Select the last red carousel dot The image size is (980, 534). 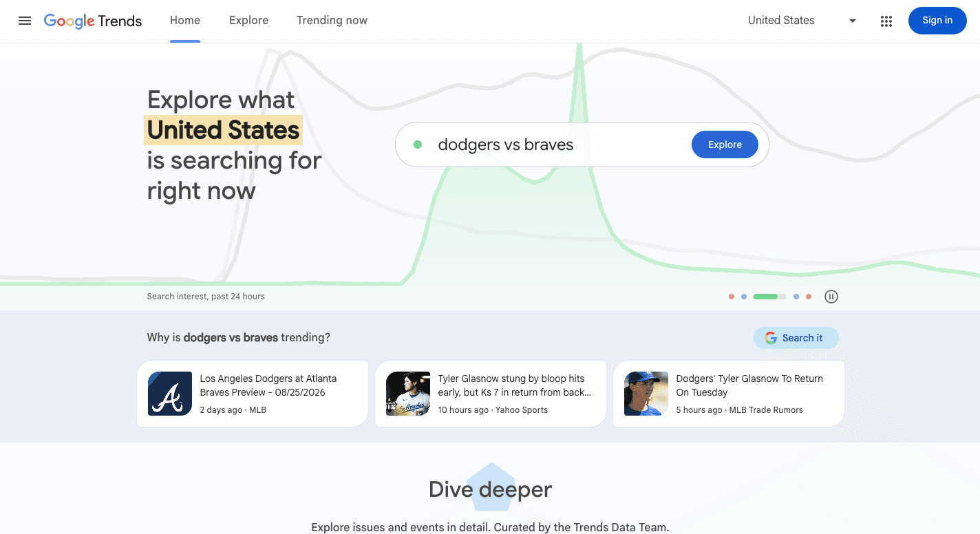809,297
